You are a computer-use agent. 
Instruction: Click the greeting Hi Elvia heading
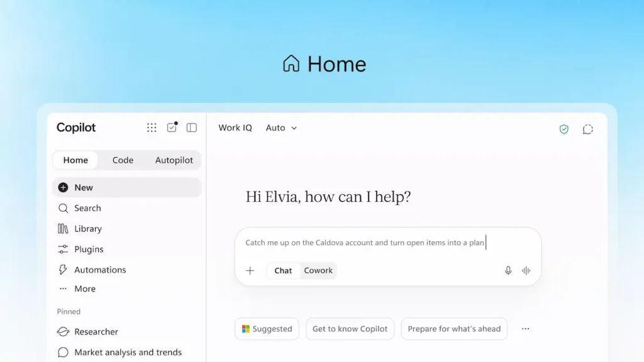click(328, 197)
